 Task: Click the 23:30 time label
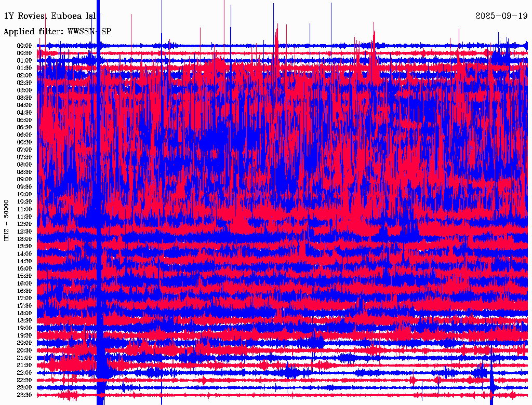pyautogui.click(x=24, y=395)
